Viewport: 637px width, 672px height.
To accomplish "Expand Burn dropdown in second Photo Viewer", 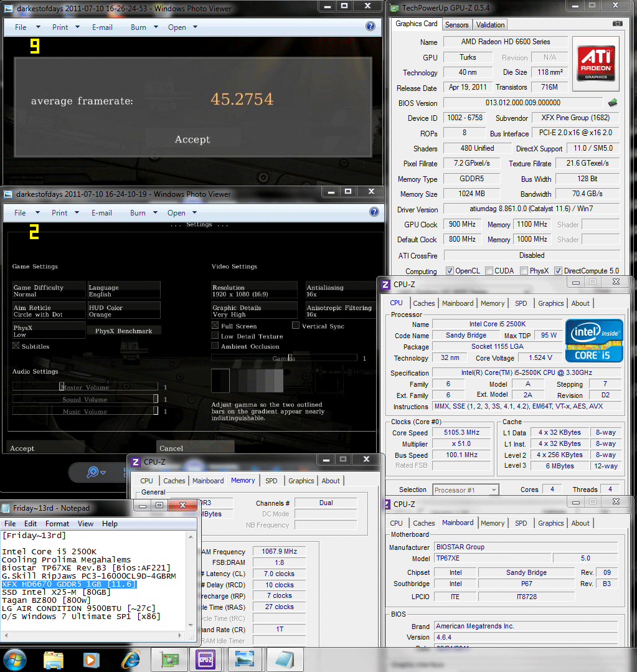I will coord(156,212).
